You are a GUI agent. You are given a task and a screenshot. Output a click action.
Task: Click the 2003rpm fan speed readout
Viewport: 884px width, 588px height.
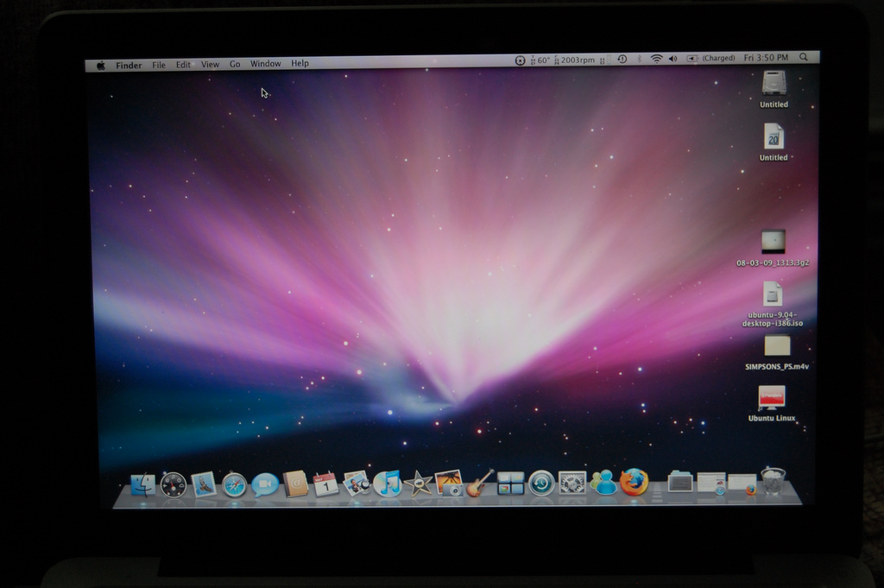(574, 60)
